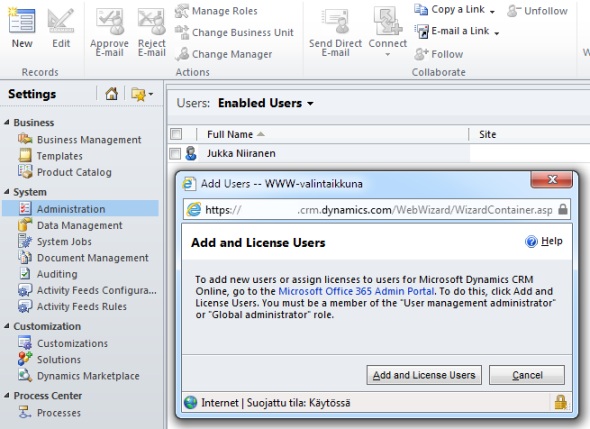Click the Send Direct E-mail icon

[335, 21]
